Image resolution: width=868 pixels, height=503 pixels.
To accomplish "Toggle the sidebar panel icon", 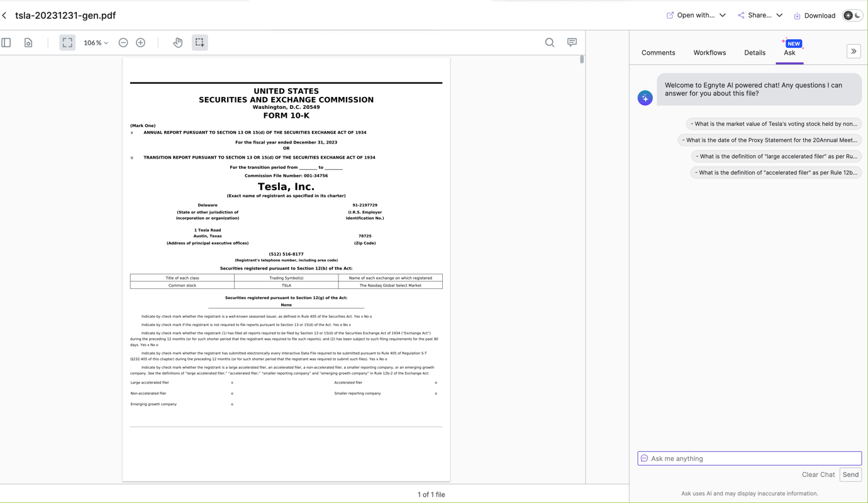I will pyautogui.click(x=6, y=43).
